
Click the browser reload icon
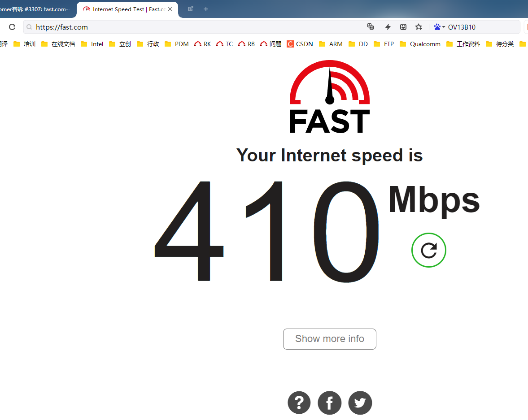click(x=12, y=27)
